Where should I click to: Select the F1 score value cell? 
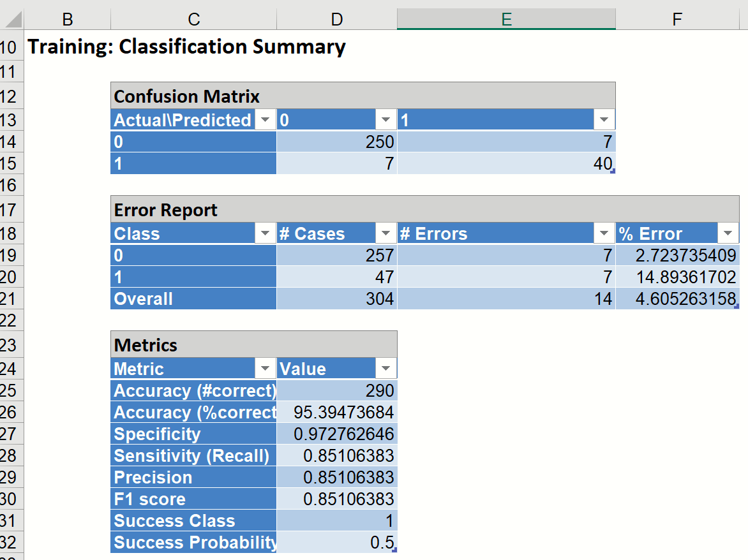[337, 499]
